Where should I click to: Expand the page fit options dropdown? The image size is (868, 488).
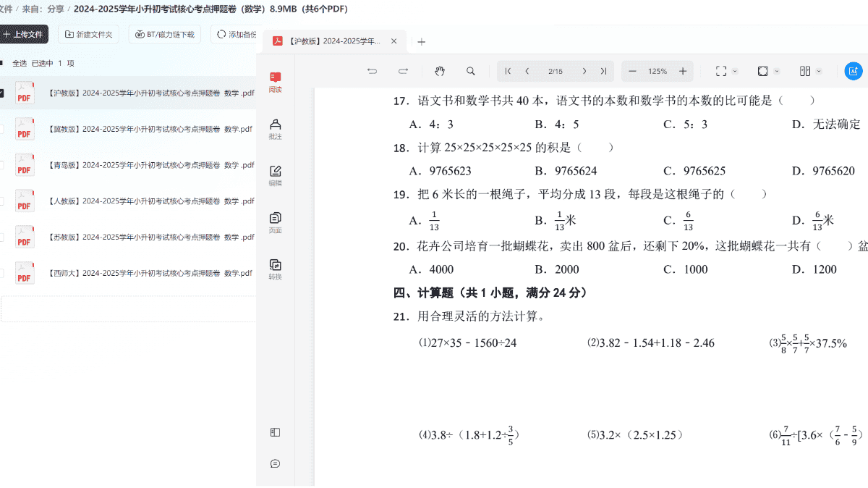777,71
